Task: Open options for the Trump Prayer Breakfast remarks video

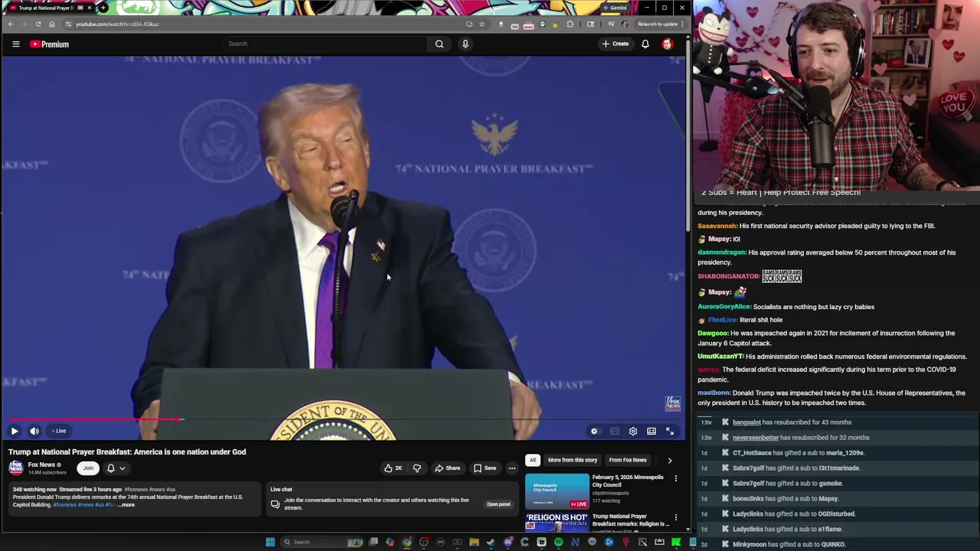Action: tap(676, 517)
